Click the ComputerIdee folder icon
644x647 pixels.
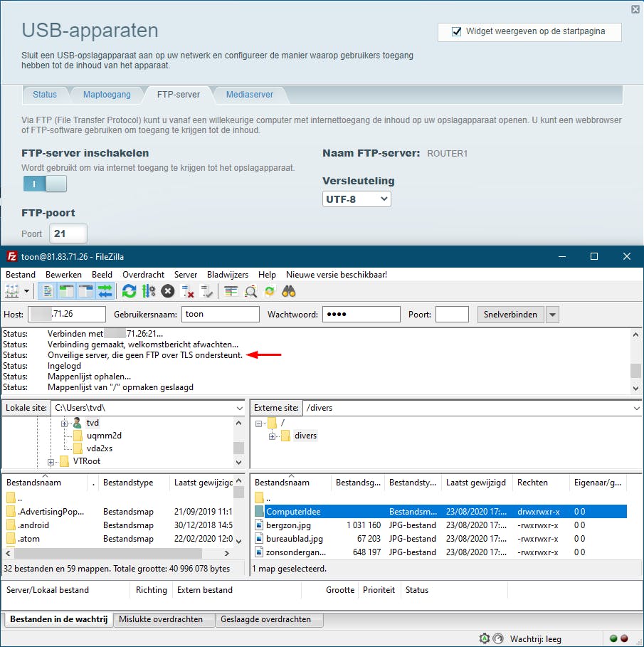(x=259, y=511)
